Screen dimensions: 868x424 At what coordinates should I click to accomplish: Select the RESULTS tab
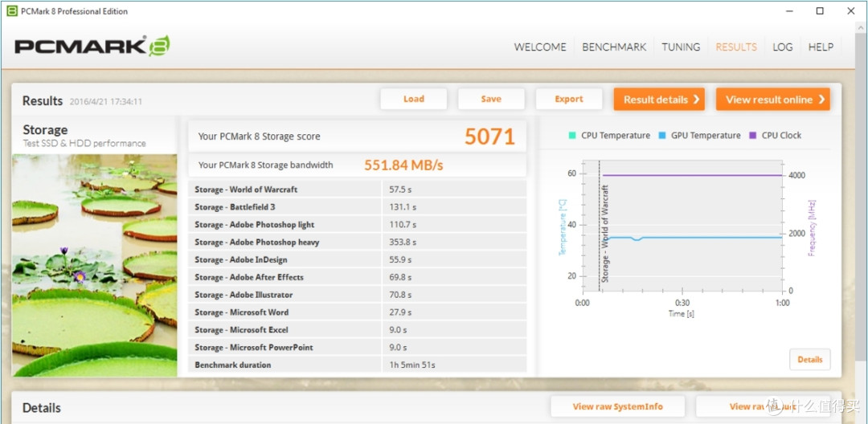(736, 47)
